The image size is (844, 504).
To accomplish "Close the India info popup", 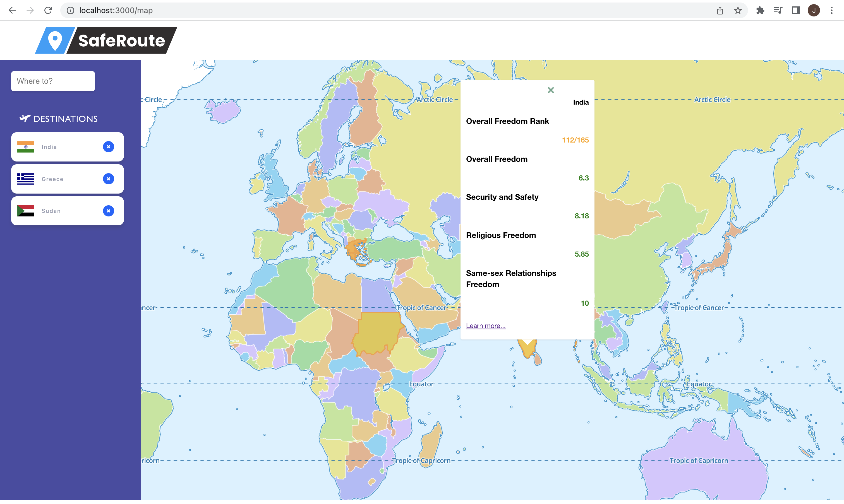I will coord(550,90).
